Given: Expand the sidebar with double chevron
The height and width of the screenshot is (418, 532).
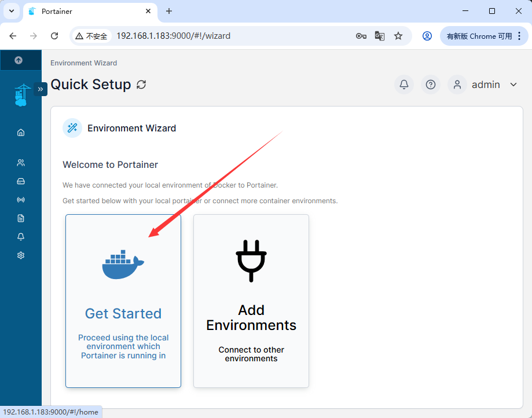Looking at the screenshot, I should (41, 89).
